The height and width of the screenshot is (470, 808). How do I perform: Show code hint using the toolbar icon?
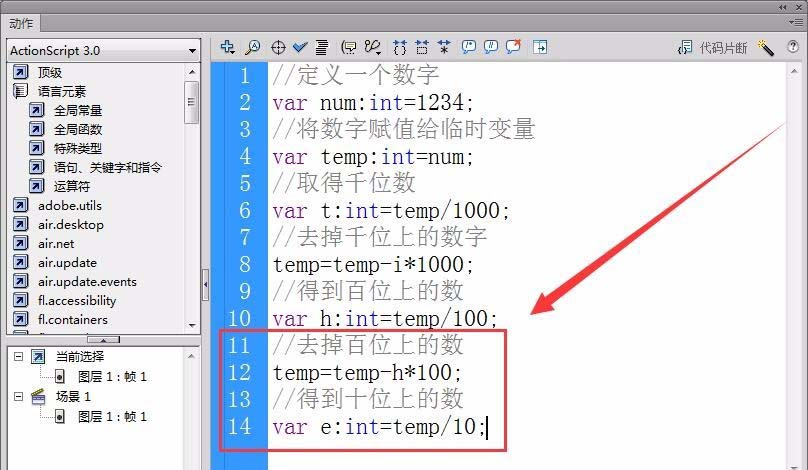pos(349,47)
